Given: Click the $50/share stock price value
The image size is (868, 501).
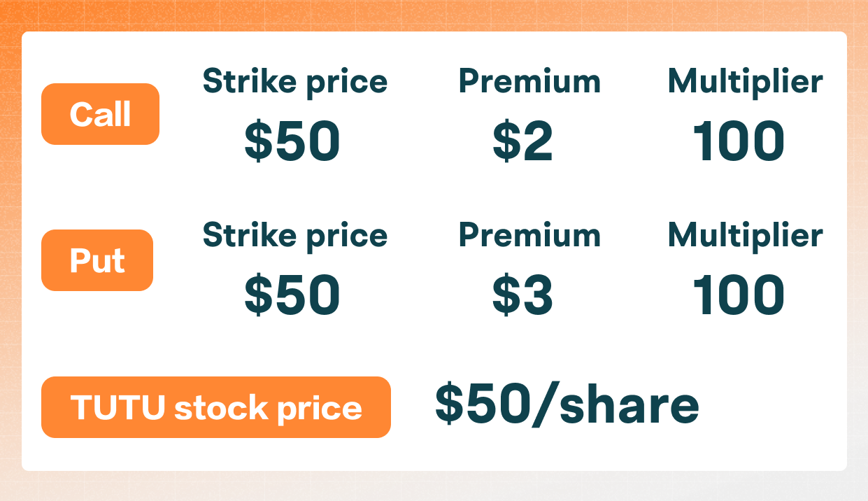Looking at the screenshot, I should coord(567,406).
